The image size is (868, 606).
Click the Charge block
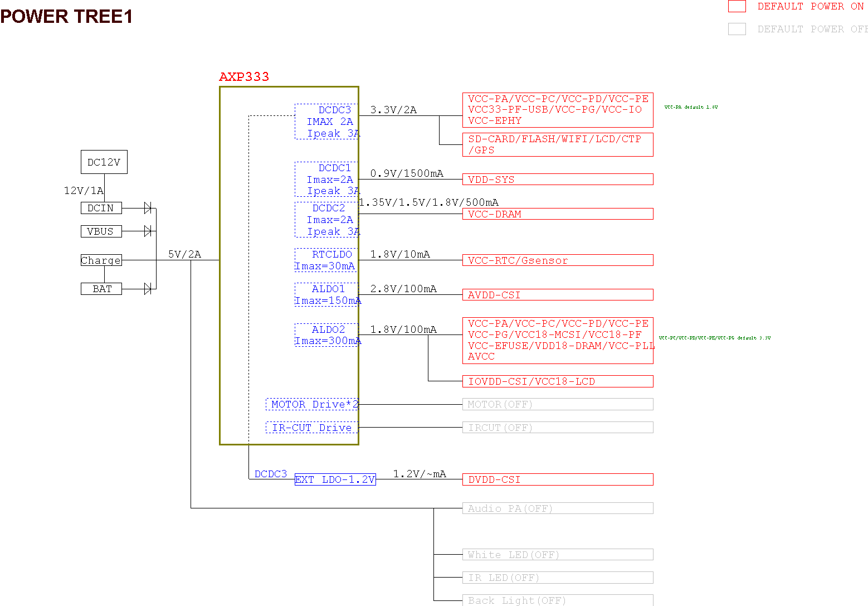(101, 260)
